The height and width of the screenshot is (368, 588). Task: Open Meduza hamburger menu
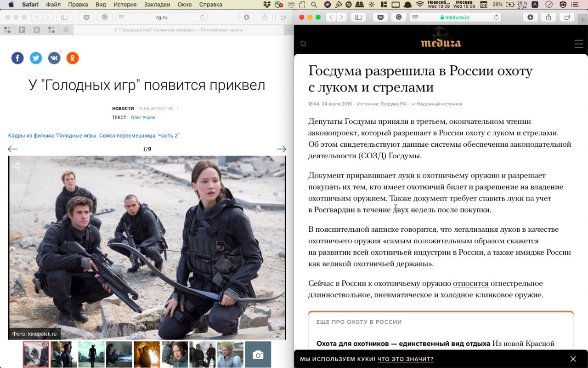578,44
